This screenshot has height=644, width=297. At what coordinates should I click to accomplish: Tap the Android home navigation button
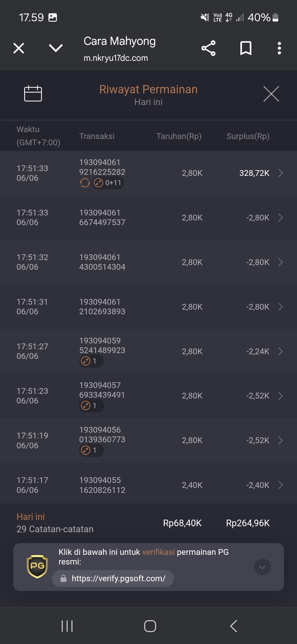point(150,626)
